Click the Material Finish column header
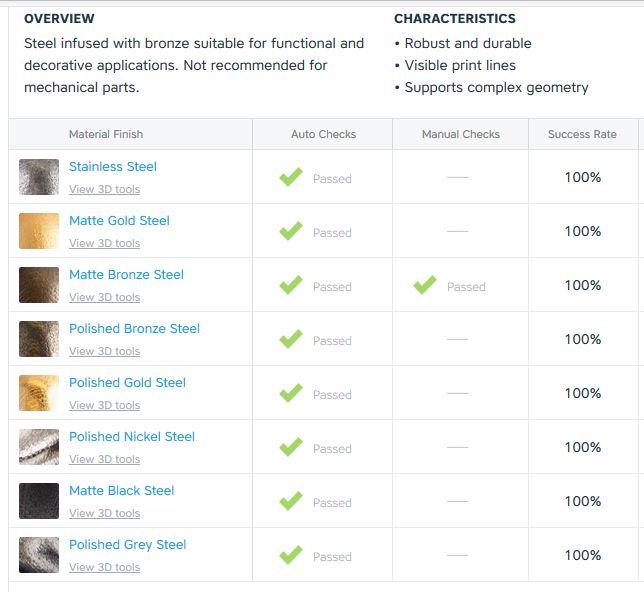Screen dimensions: 644x592 pos(106,134)
